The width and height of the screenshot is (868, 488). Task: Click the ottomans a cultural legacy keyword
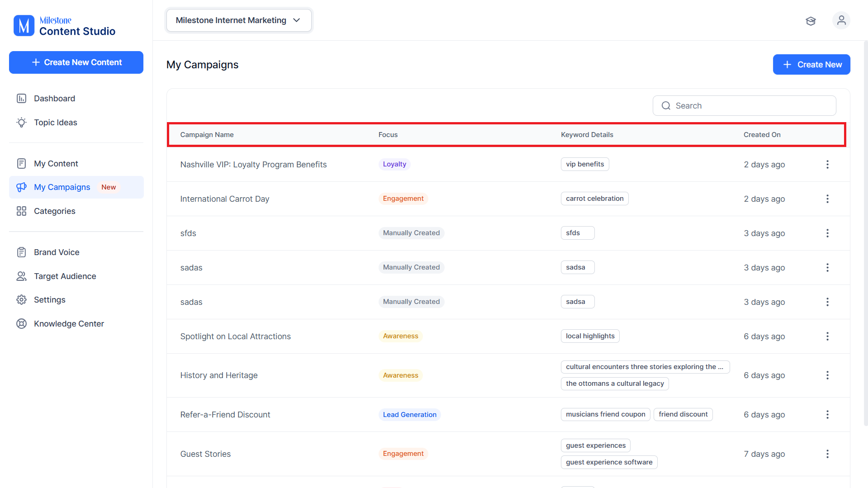click(615, 384)
